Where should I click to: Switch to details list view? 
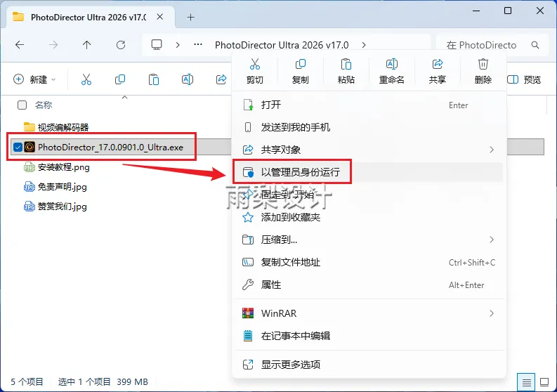pos(527,382)
